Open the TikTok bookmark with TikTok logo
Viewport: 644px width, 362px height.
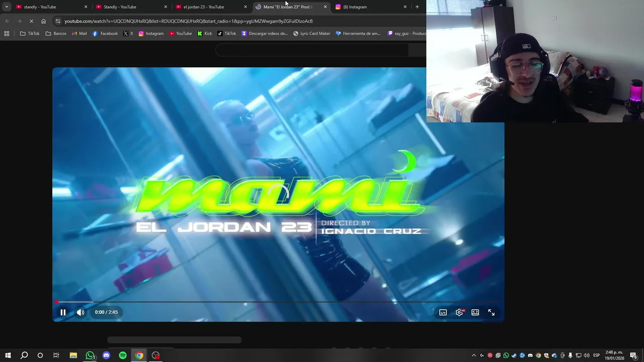pos(227,34)
